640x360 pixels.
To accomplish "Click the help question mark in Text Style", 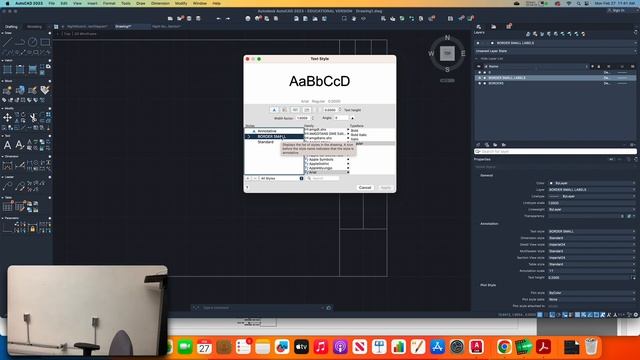I will [247, 187].
